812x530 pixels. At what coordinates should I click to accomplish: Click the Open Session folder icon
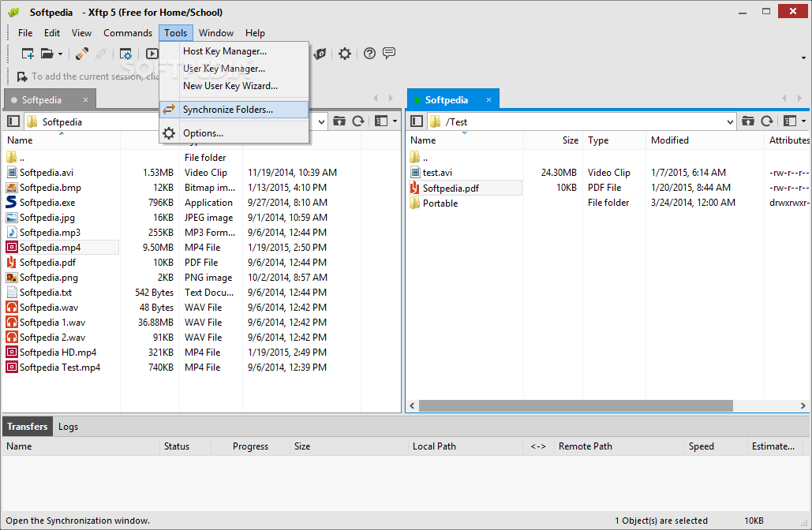point(47,54)
